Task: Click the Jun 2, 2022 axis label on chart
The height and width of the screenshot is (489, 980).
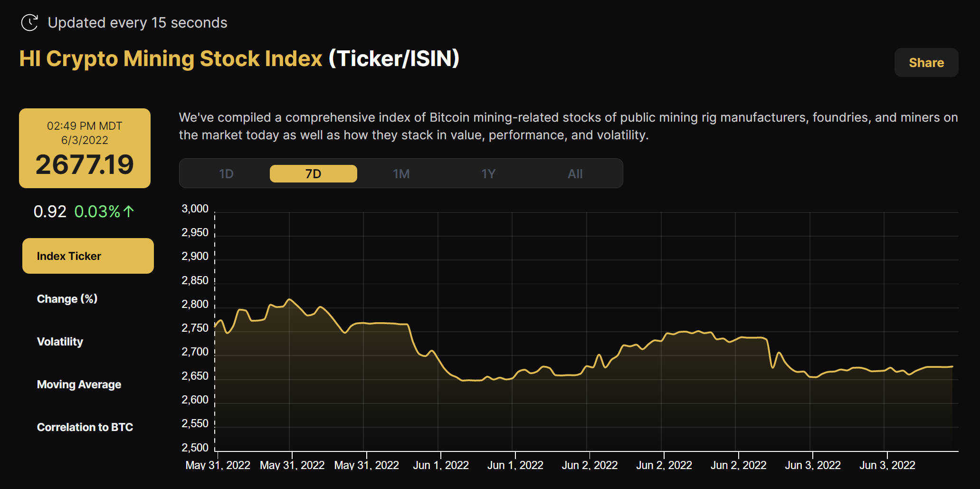Action: 589,465
